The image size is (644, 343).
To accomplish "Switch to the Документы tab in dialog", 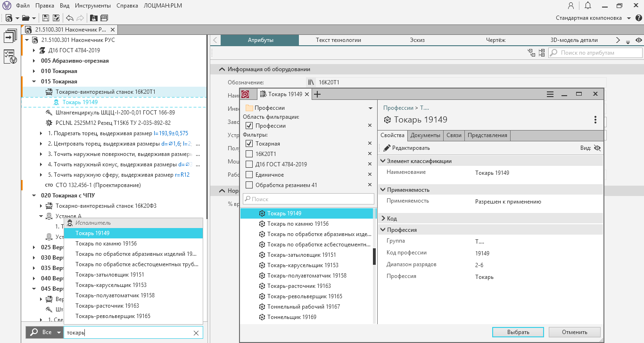I will tap(425, 135).
